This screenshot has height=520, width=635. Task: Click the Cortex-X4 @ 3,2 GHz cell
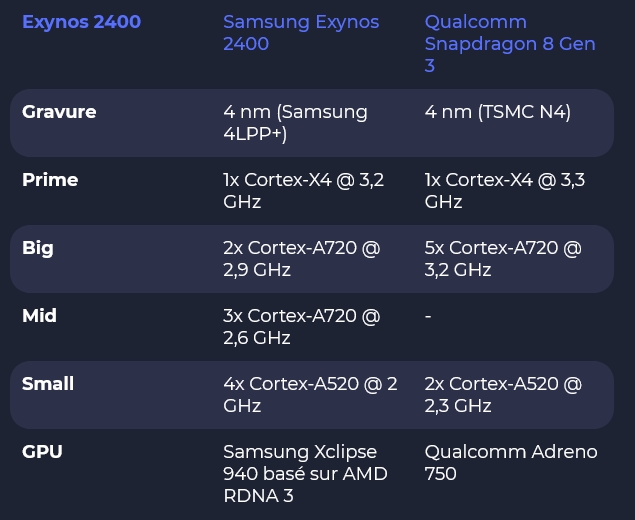[x=303, y=191]
